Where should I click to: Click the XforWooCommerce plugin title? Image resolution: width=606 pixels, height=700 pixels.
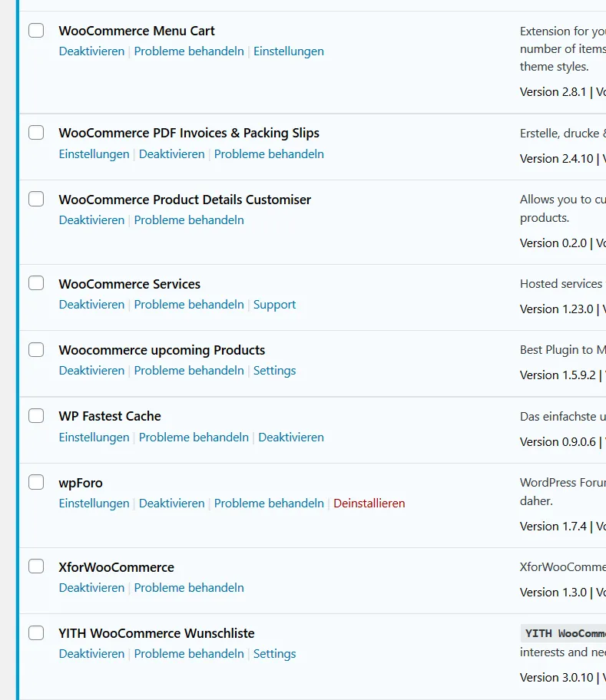(x=117, y=567)
